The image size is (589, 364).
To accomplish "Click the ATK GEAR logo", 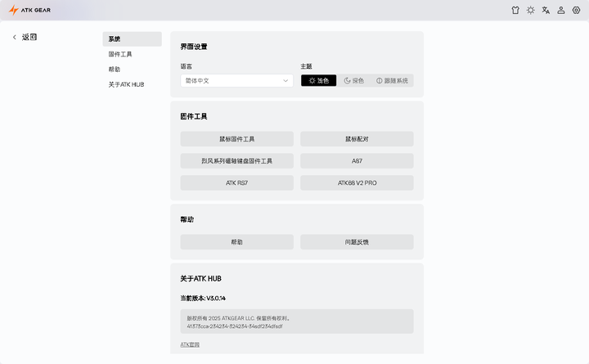I will 29,10.
